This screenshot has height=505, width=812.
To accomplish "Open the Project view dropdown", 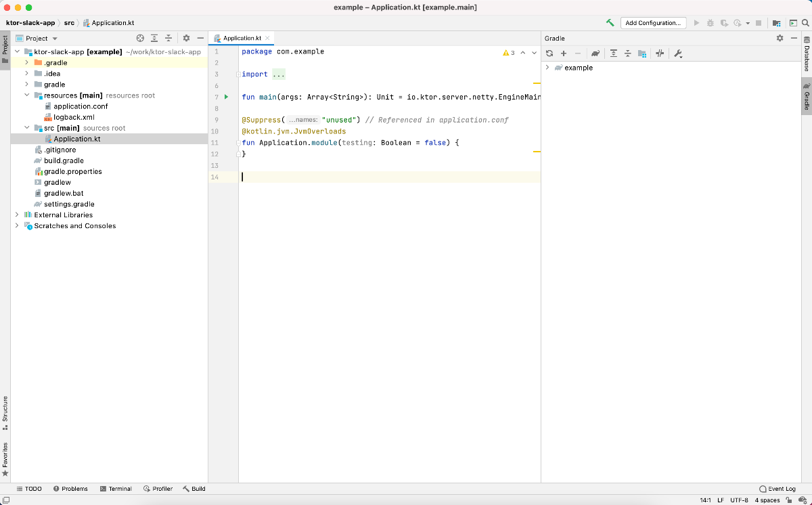I will coord(55,39).
